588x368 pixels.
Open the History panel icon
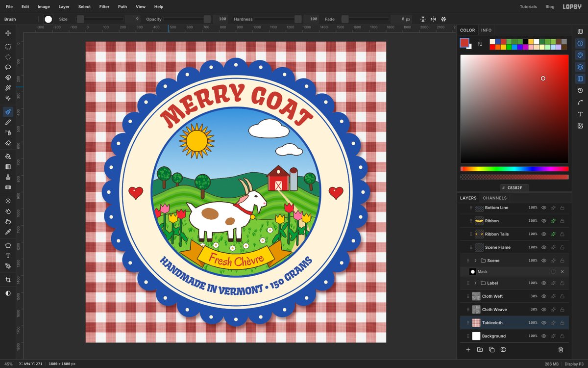580,90
